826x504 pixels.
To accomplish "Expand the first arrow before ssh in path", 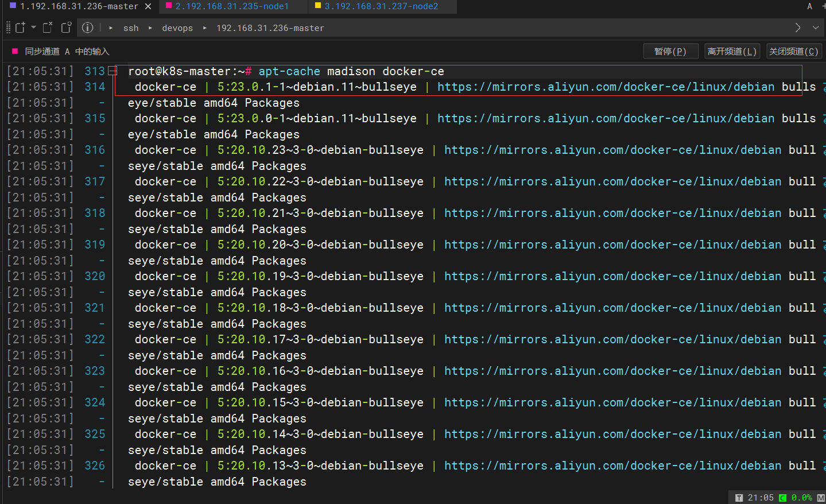I will (111, 28).
